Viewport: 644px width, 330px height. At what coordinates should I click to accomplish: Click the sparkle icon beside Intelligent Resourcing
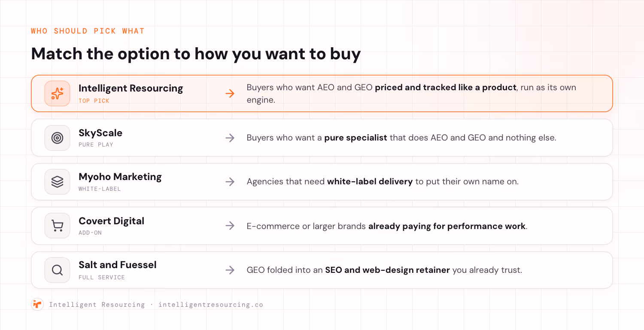(57, 93)
